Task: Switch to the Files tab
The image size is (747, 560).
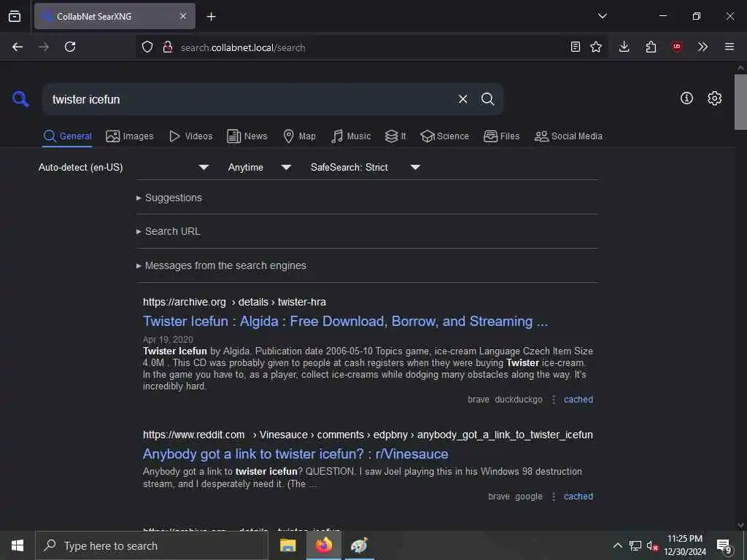Action: pos(501,136)
